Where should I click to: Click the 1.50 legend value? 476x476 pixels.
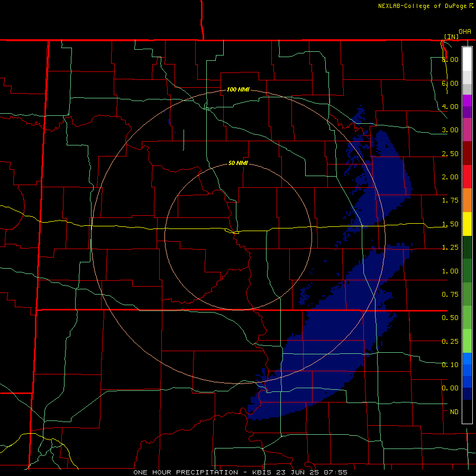450,224
